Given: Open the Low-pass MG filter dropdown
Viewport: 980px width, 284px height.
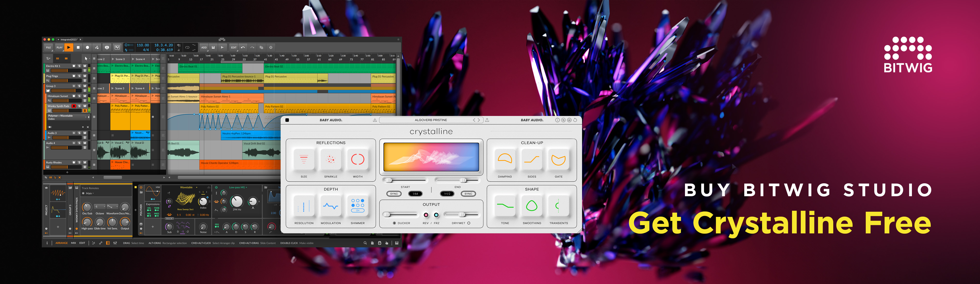Looking at the screenshot, I should pyautogui.click(x=238, y=187).
